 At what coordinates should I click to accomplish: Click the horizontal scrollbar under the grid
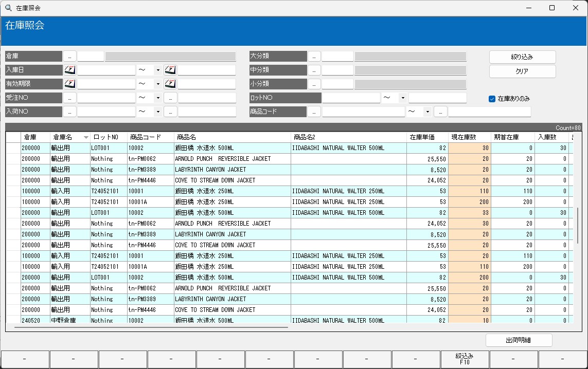pos(151,327)
